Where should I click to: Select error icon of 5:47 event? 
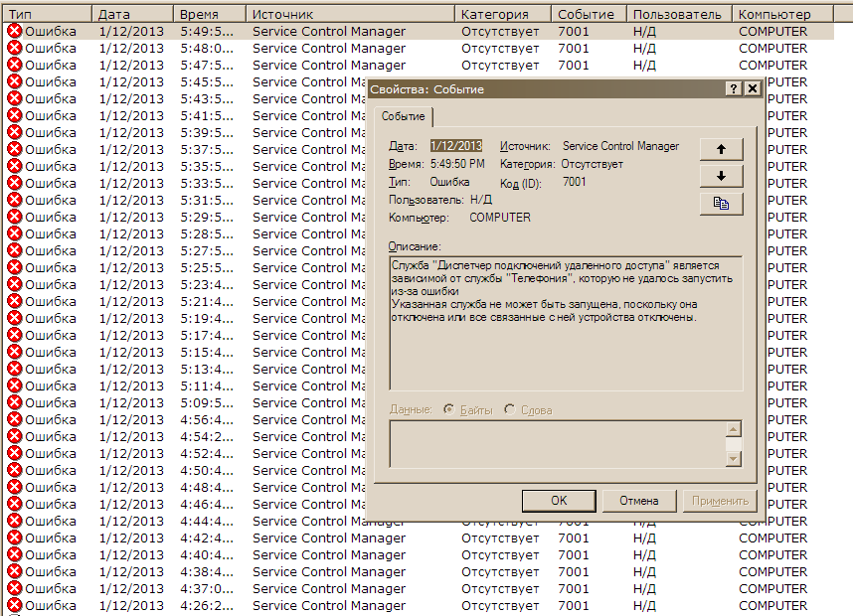tap(14, 65)
